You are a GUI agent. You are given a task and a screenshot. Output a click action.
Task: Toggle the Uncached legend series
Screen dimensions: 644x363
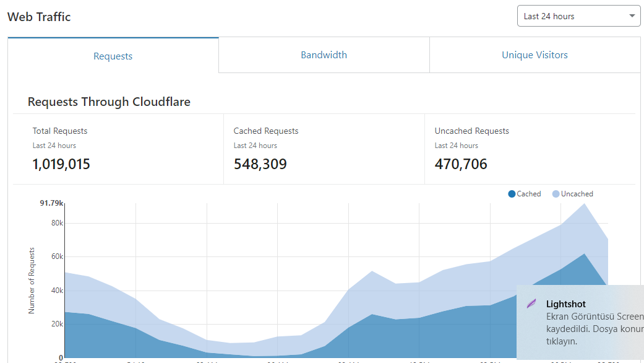point(572,194)
